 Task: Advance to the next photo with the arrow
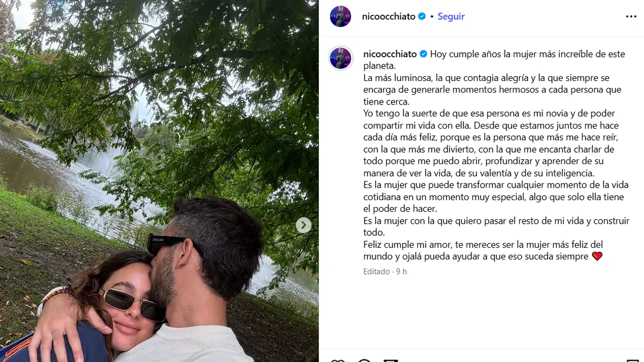[x=304, y=225]
